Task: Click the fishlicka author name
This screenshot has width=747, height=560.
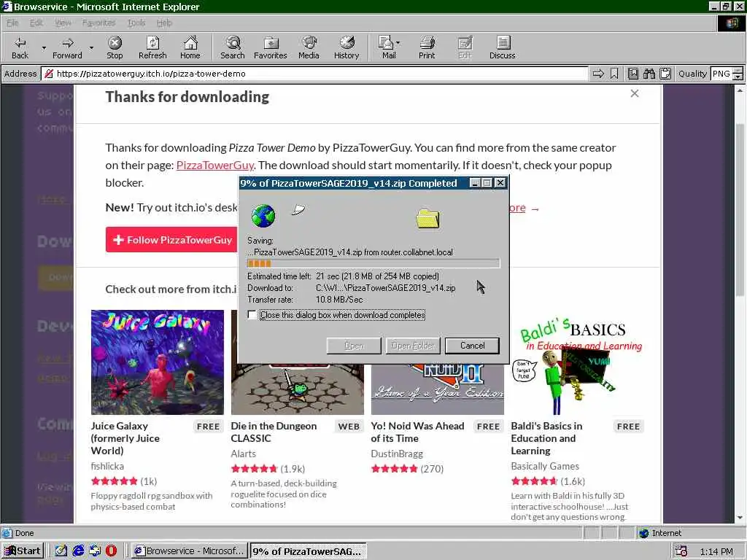Action: pos(107,466)
